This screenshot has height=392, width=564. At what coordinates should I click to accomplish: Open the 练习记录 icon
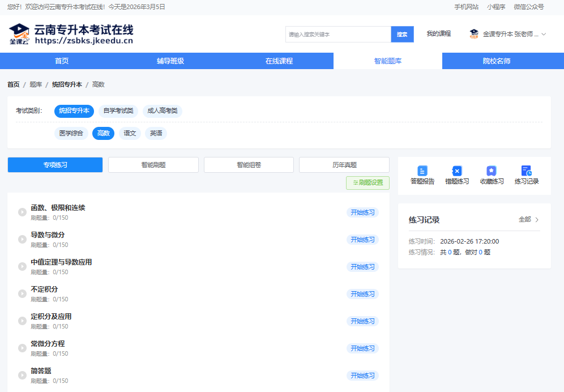(526, 171)
